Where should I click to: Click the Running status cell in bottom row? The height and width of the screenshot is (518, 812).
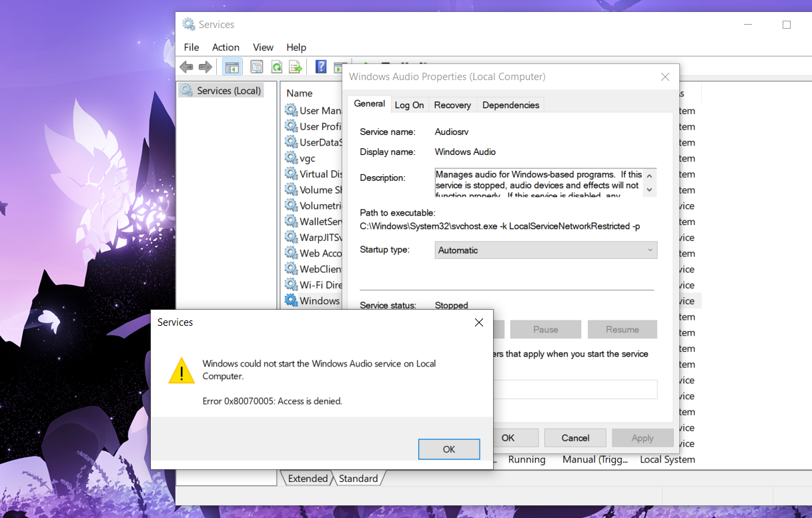pyautogui.click(x=526, y=459)
